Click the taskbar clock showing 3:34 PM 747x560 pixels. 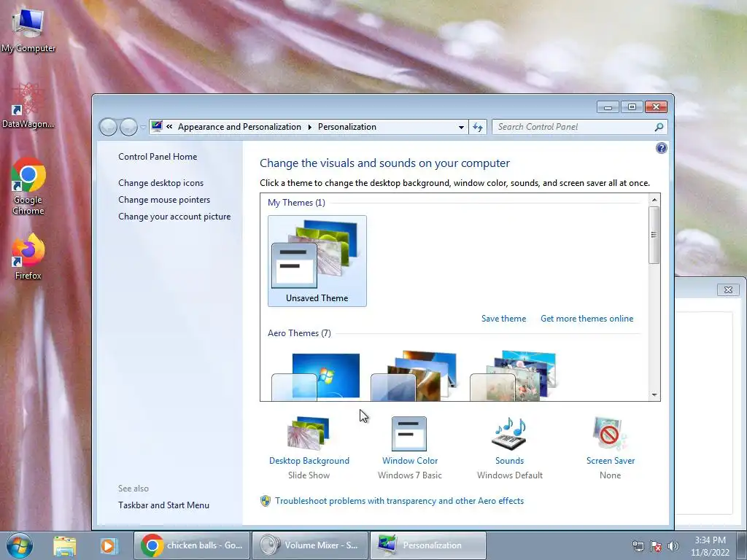[710, 546]
